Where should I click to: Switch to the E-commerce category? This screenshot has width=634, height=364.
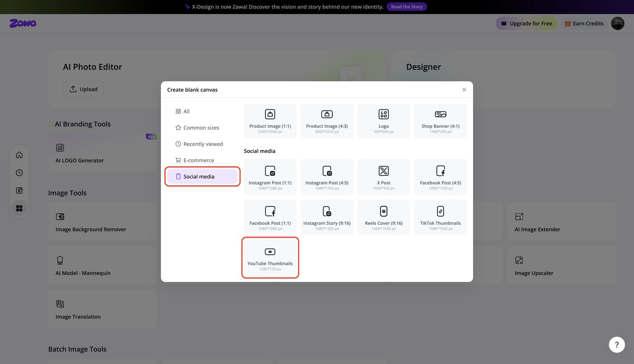click(x=203, y=160)
